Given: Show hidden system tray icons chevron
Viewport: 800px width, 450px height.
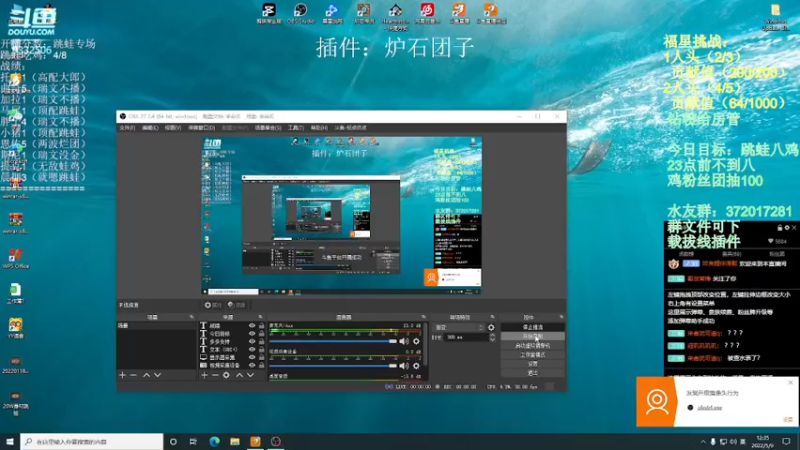Looking at the screenshot, I should coord(703,441).
